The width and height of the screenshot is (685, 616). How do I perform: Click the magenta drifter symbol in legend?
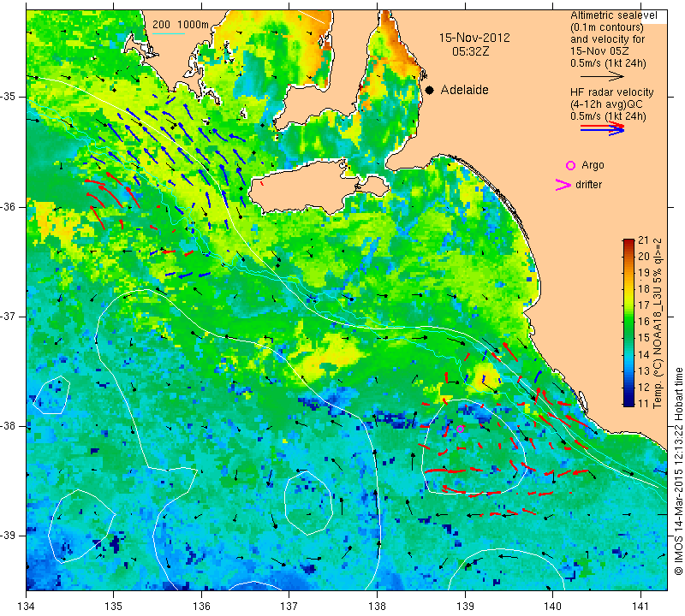(x=563, y=185)
